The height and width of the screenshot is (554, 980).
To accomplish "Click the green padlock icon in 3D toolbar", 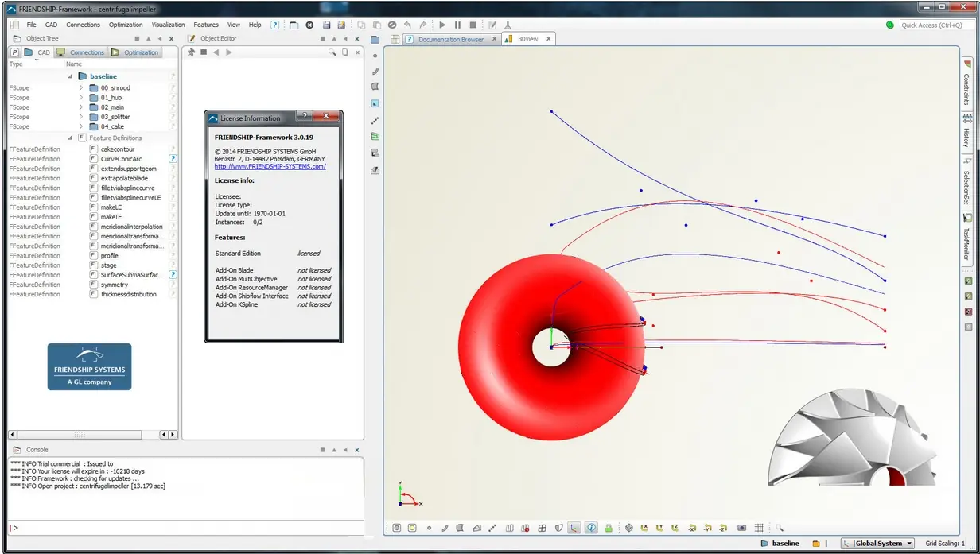I will pos(609,528).
